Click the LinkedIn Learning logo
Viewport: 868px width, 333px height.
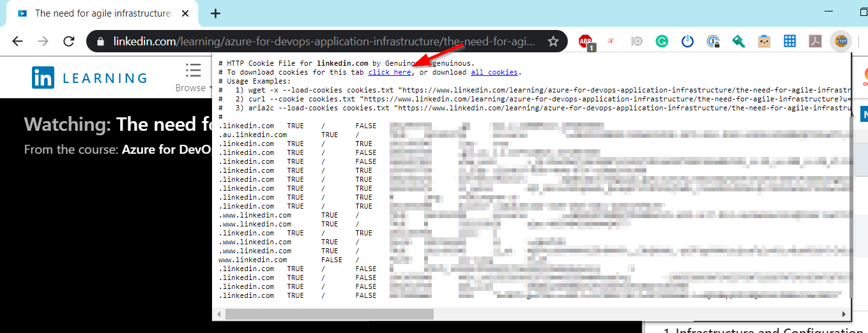click(x=89, y=78)
